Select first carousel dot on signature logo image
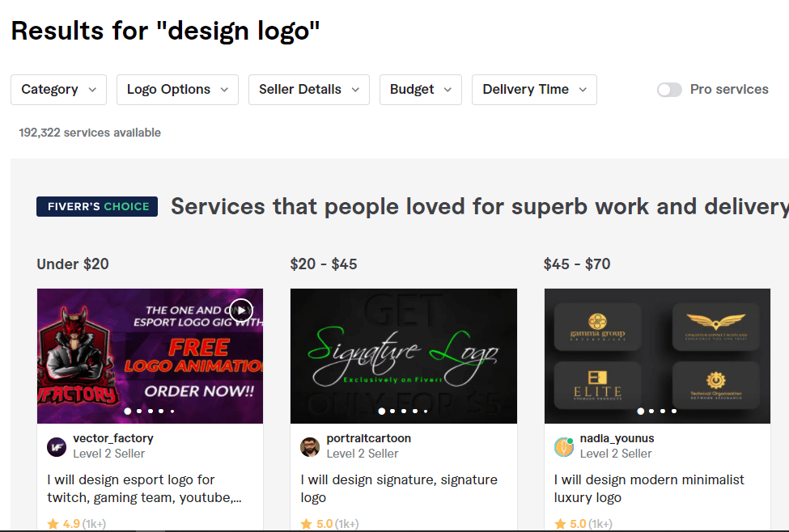This screenshot has width=789, height=532. (x=381, y=411)
